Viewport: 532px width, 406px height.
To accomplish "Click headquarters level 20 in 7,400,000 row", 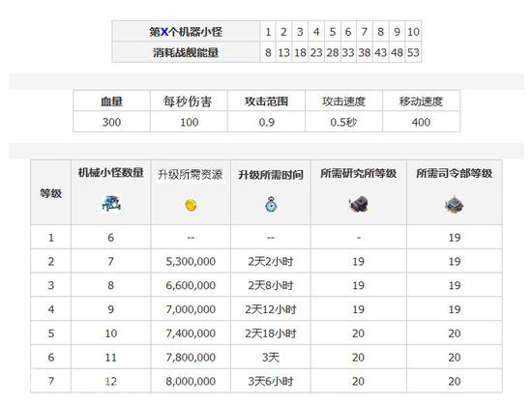I will [455, 333].
